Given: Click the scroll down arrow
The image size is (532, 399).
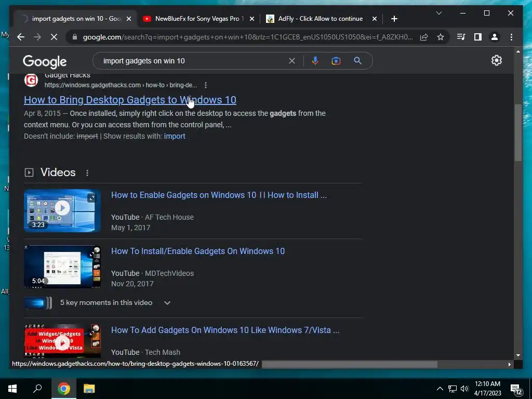Looking at the screenshot, I should tap(518, 355).
